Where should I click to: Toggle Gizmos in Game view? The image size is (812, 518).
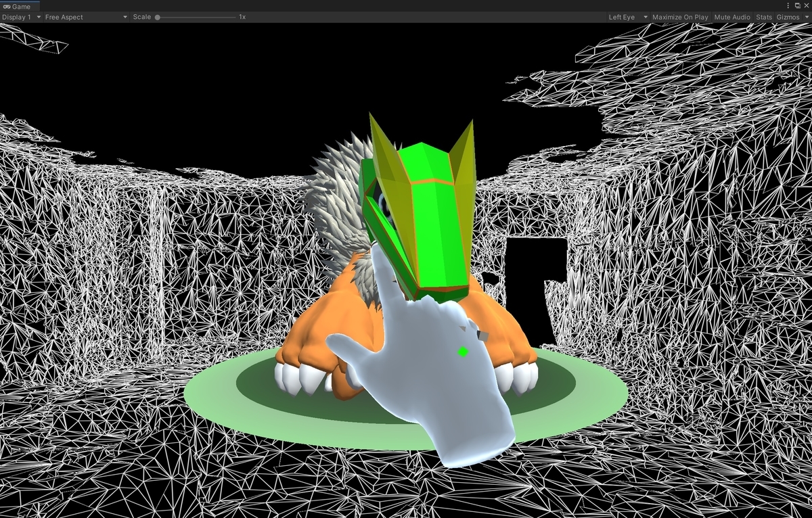coord(788,17)
